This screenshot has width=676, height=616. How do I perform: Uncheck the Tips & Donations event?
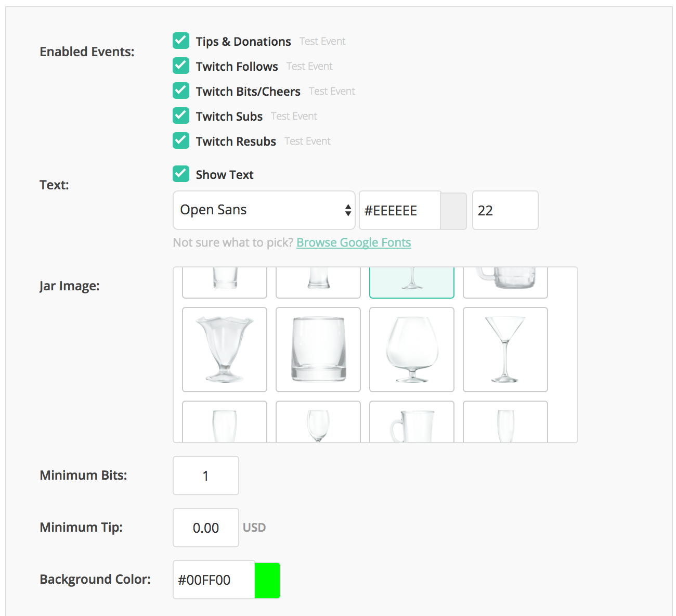181,41
